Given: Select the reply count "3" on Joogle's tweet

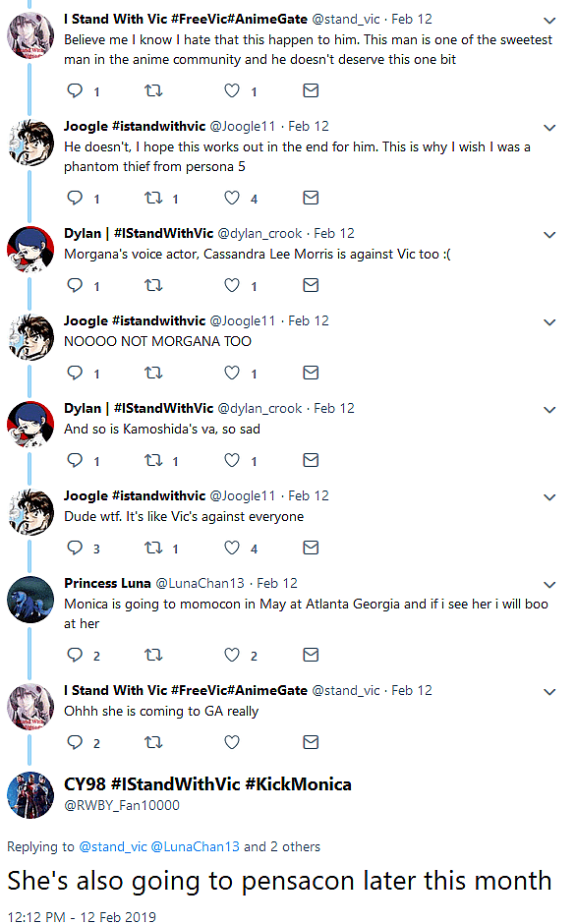Looking at the screenshot, I should pos(95,548).
